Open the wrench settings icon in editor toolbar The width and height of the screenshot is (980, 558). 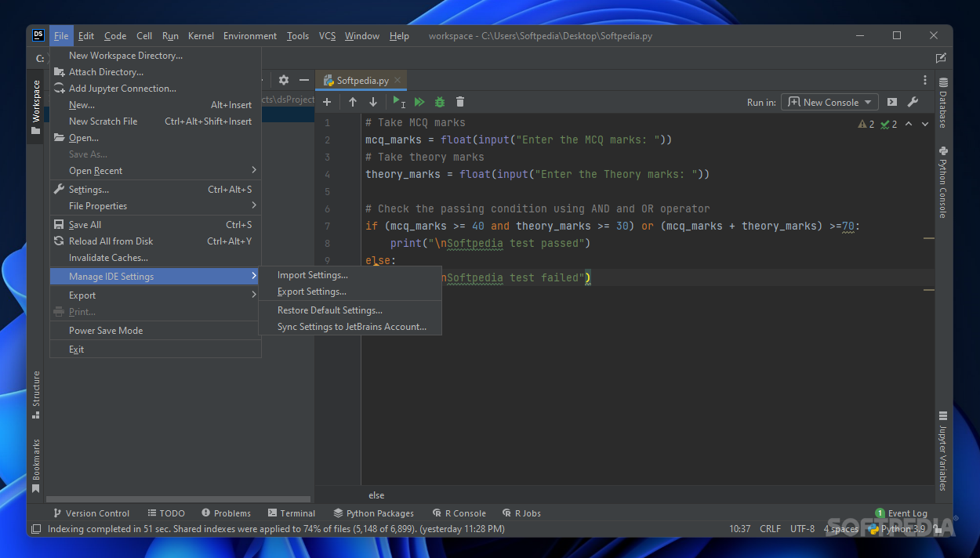913,102
